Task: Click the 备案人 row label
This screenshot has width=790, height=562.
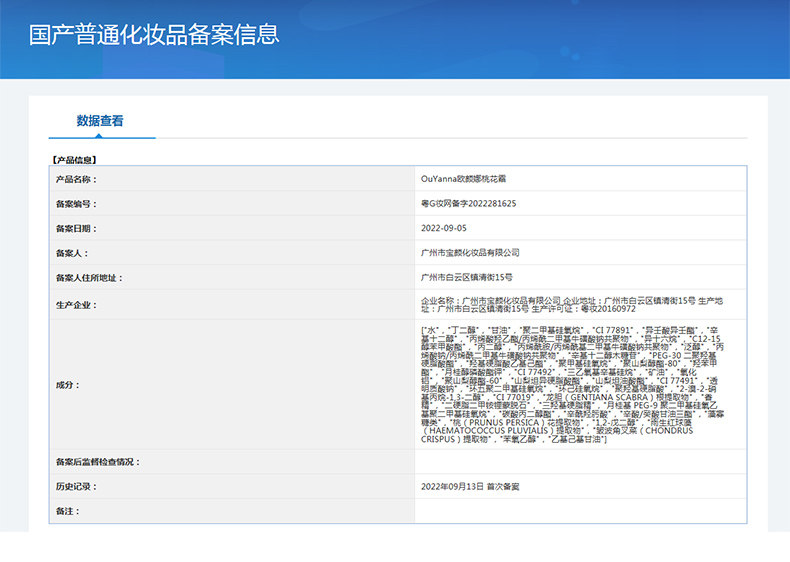Action: (x=73, y=253)
